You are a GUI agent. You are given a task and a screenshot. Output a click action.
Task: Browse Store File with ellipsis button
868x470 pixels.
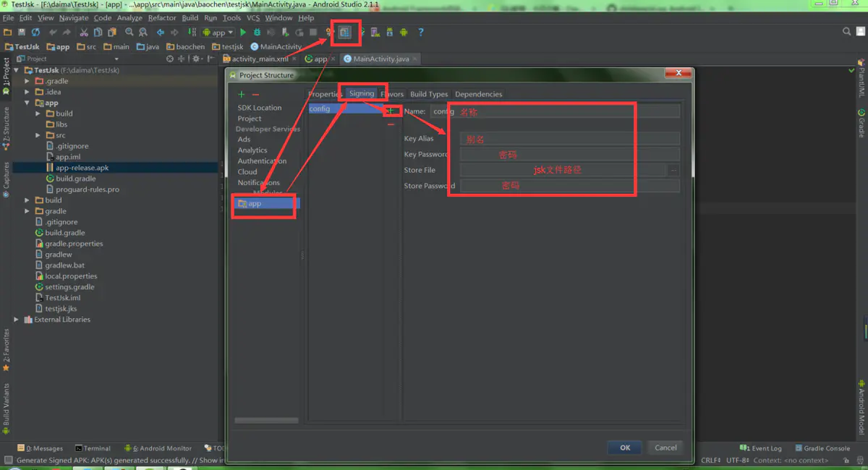(673, 170)
